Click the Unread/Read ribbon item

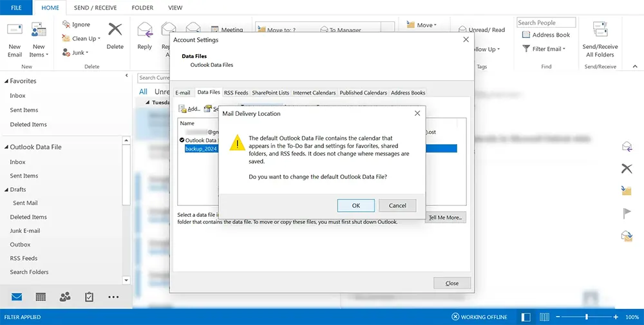coord(482,30)
